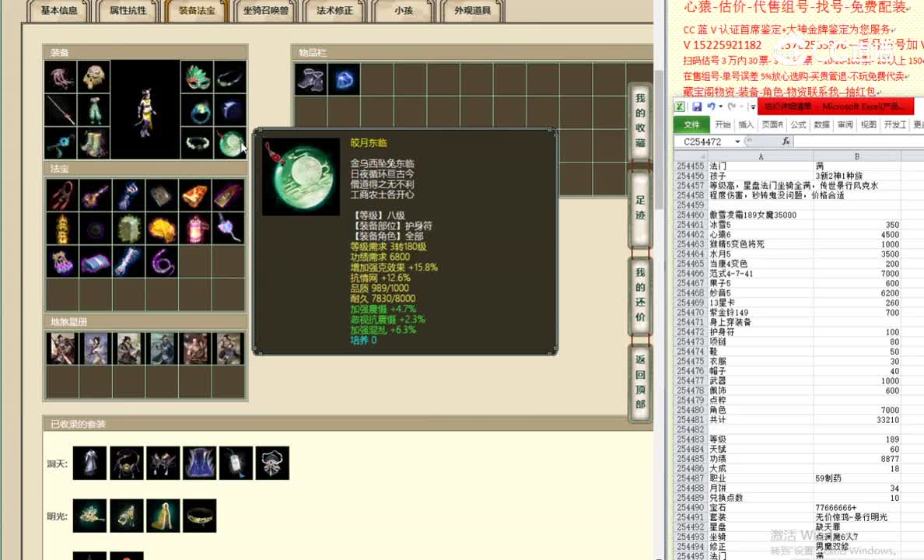This screenshot has height=560, width=924.
Task: Click the 足迹 side button
Action: pos(640,208)
